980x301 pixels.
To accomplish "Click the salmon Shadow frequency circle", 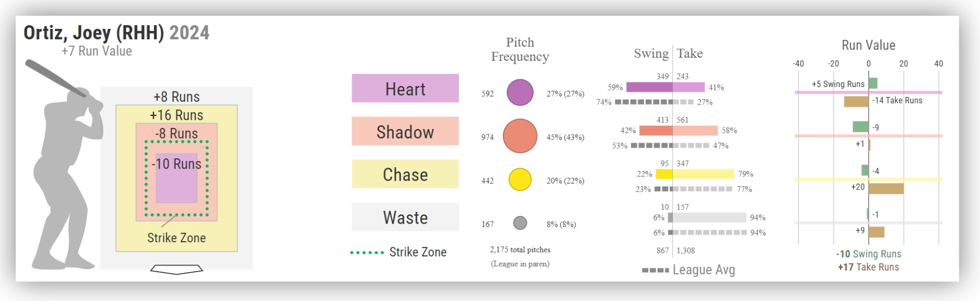I will pyautogui.click(x=520, y=136).
